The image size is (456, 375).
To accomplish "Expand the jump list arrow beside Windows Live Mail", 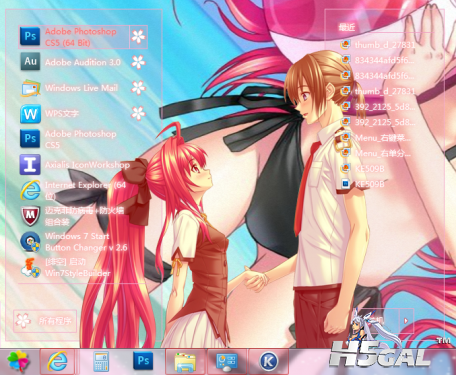I will (x=138, y=88).
